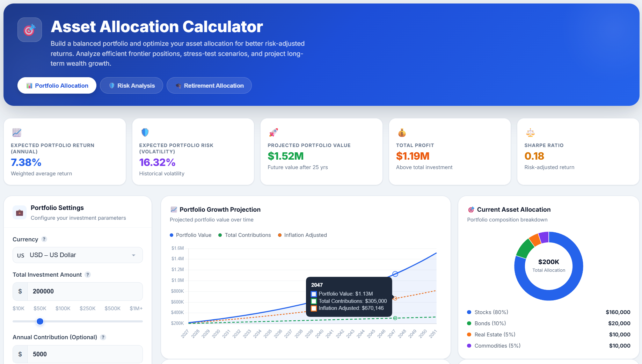Open the USD – US Dollar currency dropdown
This screenshot has height=364, width=642.
click(78, 255)
